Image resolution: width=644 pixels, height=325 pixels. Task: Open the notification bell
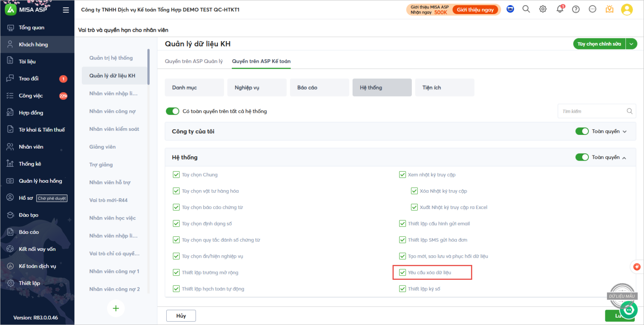click(x=559, y=9)
